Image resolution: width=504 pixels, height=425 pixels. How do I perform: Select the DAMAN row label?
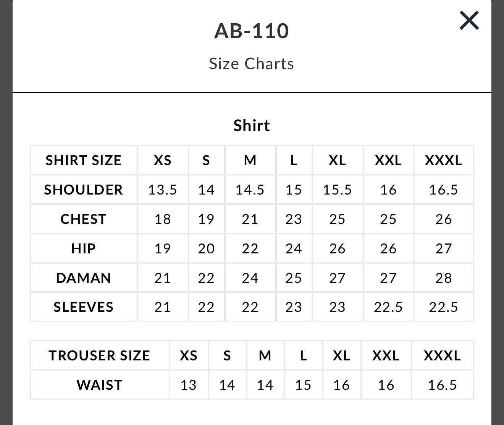point(84,278)
